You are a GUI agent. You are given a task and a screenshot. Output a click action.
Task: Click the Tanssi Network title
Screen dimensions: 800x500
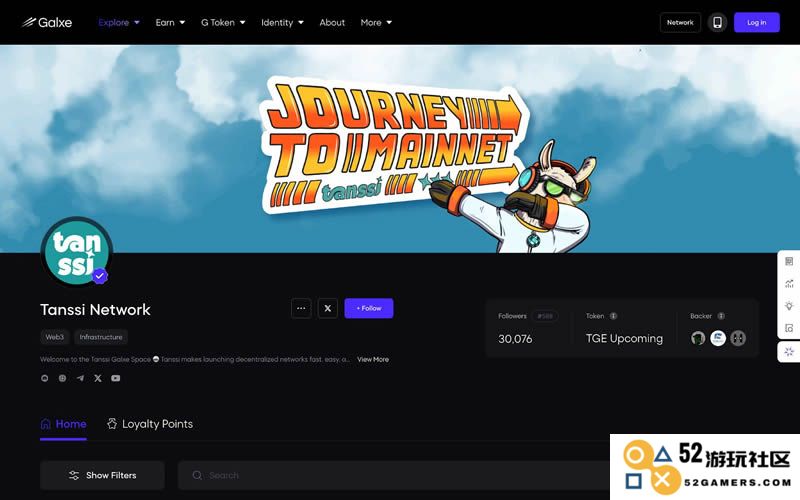[95, 310]
